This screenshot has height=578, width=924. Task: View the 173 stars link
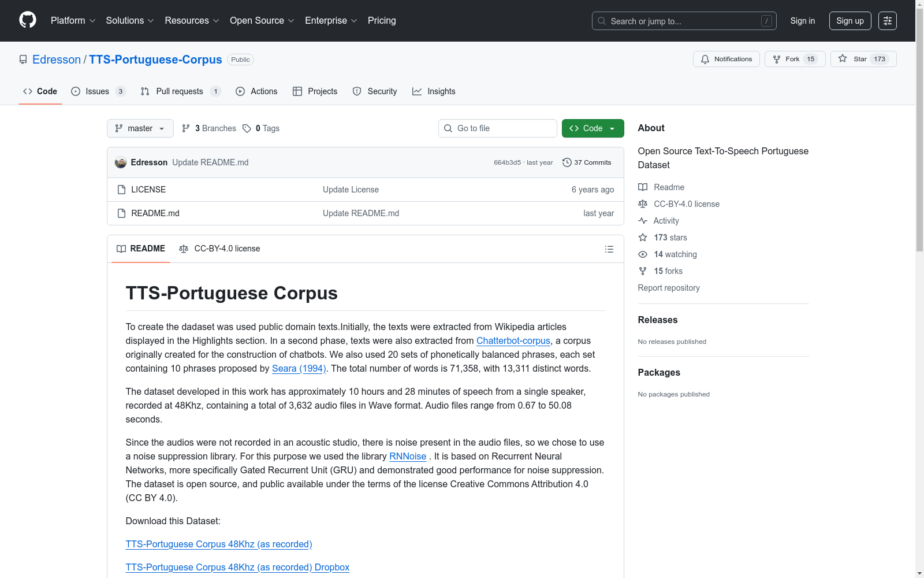[662, 238]
